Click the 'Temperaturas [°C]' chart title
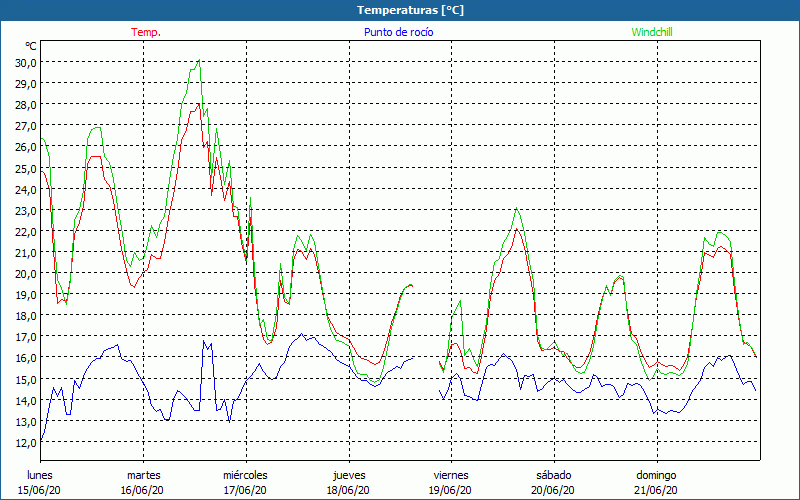 tap(410, 10)
